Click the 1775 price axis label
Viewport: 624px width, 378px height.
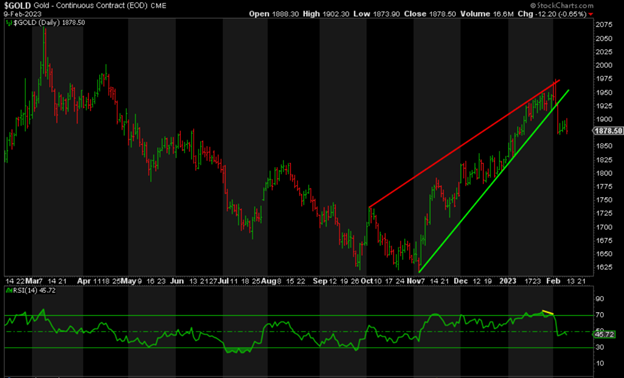[x=604, y=187]
